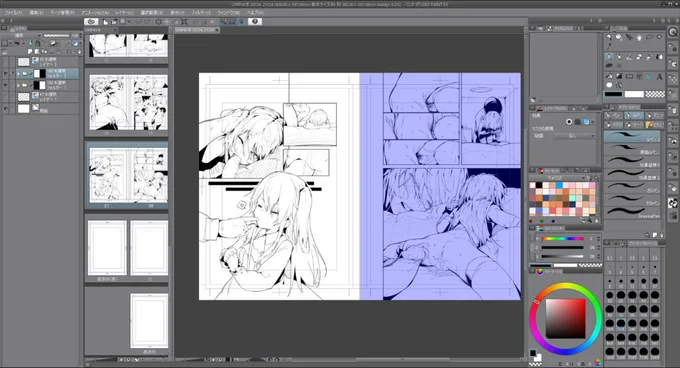This screenshot has width=680, height=368.
Task: Open the palette color dropdown in Layer panel
Action: click(x=10, y=43)
